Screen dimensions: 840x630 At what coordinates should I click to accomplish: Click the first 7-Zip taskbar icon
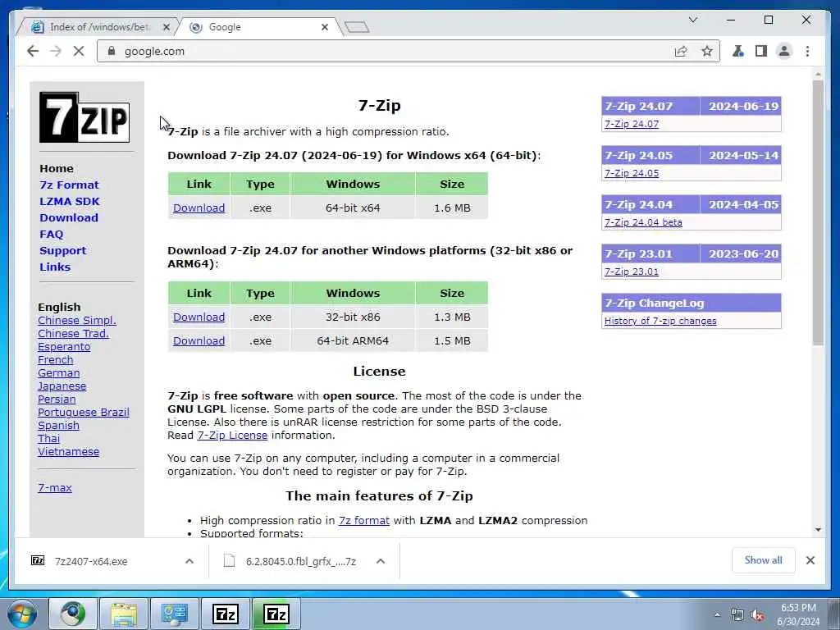tap(225, 614)
